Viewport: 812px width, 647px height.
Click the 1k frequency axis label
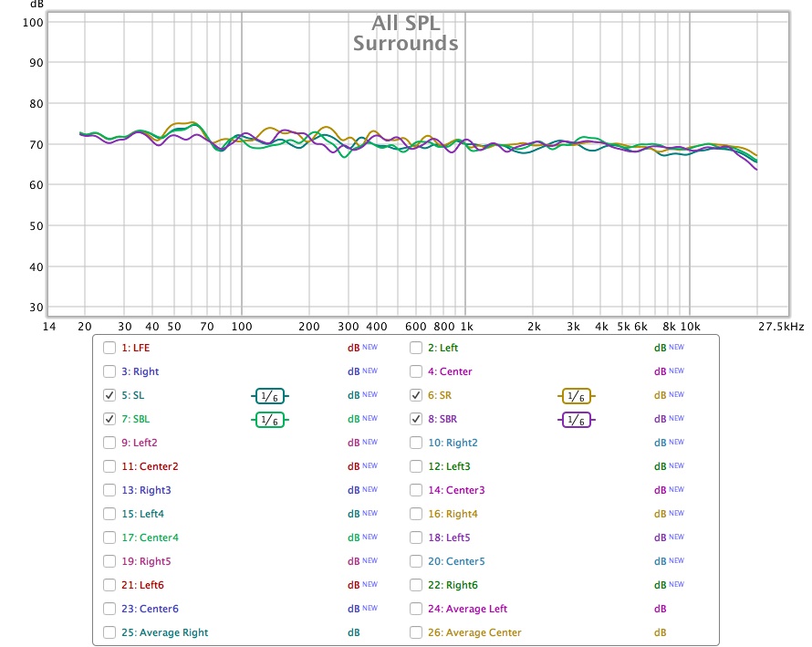466,327
